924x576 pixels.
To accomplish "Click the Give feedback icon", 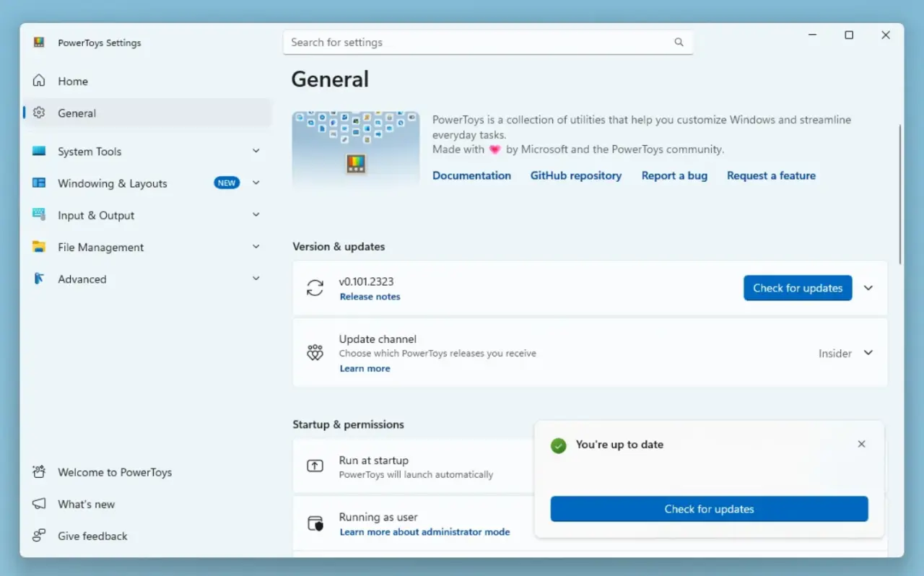I will pos(39,536).
